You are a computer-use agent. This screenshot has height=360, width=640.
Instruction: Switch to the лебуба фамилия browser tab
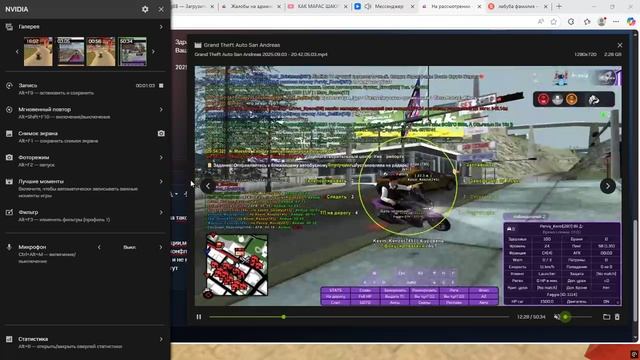pos(517,7)
